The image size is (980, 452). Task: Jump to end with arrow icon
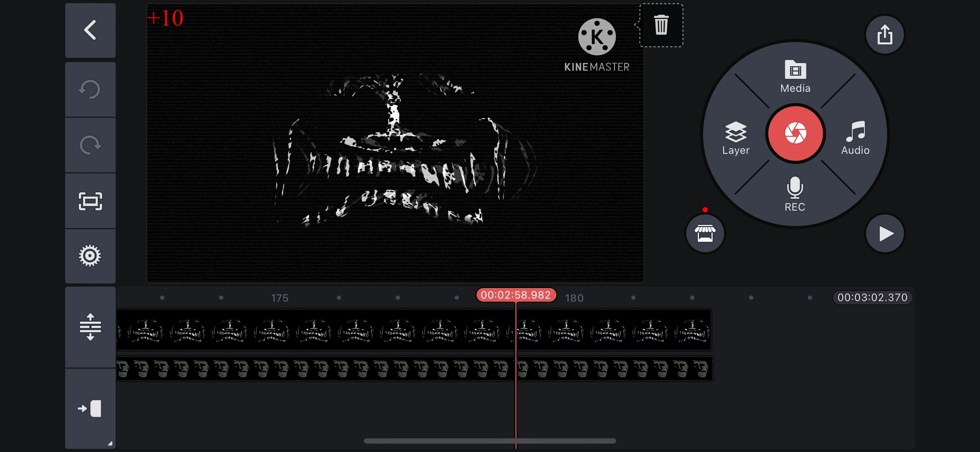point(90,408)
